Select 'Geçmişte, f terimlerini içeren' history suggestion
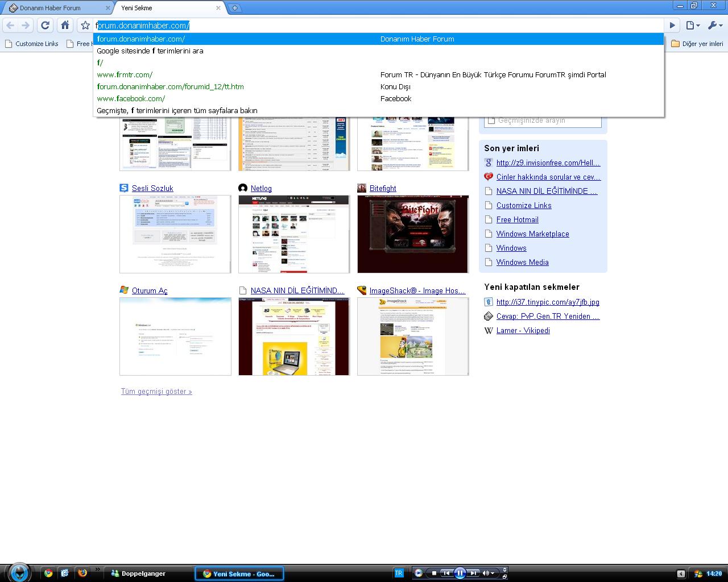 (379, 110)
